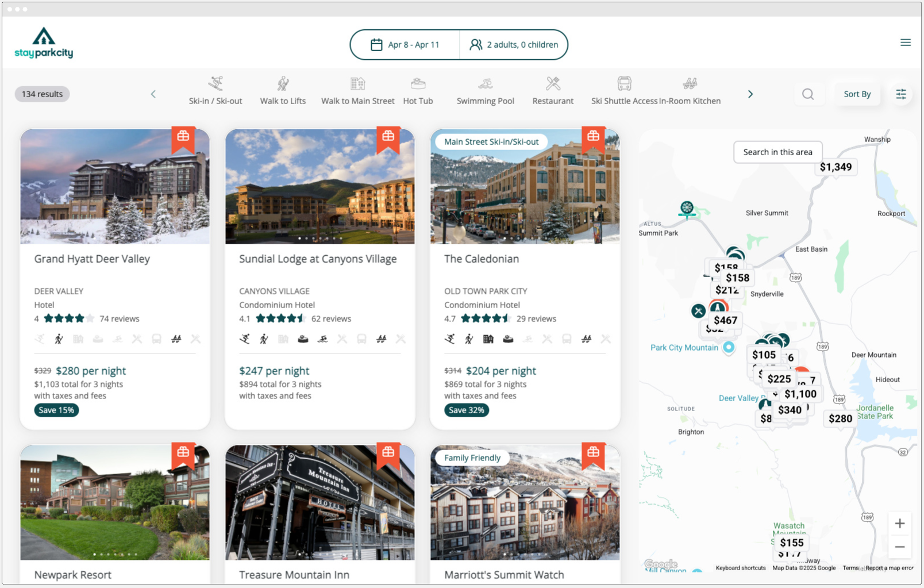Screen dimensions: 924x588
Task: Open the Sundial Lodge building photo
Action: (x=320, y=187)
